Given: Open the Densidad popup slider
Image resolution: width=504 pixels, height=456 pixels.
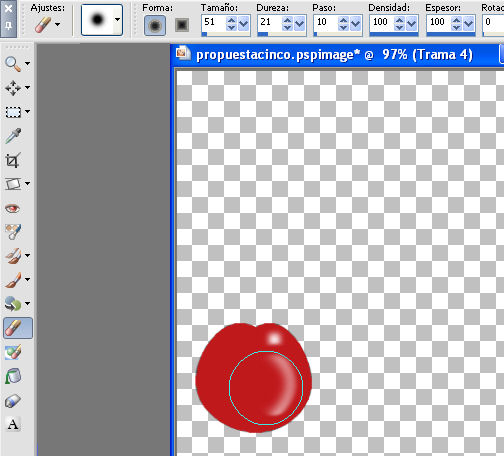Looking at the screenshot, I should [x=412, y=24].
